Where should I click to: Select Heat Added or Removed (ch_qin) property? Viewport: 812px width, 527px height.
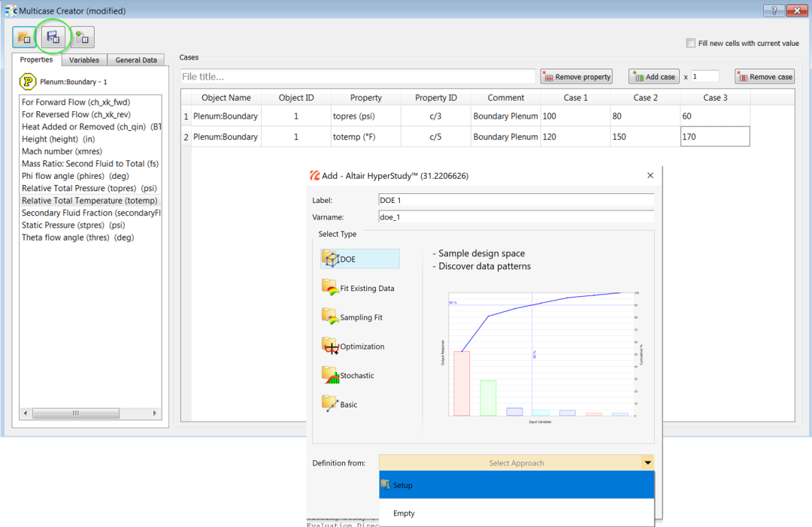(x=91, y=127)
